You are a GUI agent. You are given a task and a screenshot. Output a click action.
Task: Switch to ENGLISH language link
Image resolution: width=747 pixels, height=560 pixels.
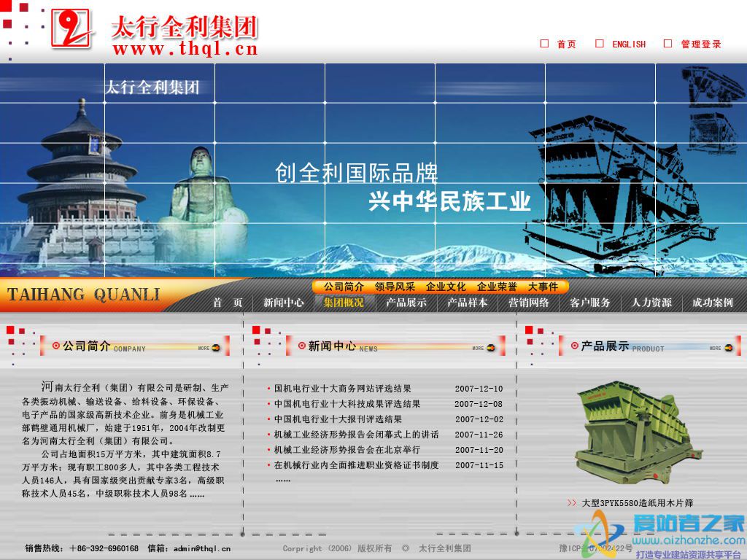[629, 44]
